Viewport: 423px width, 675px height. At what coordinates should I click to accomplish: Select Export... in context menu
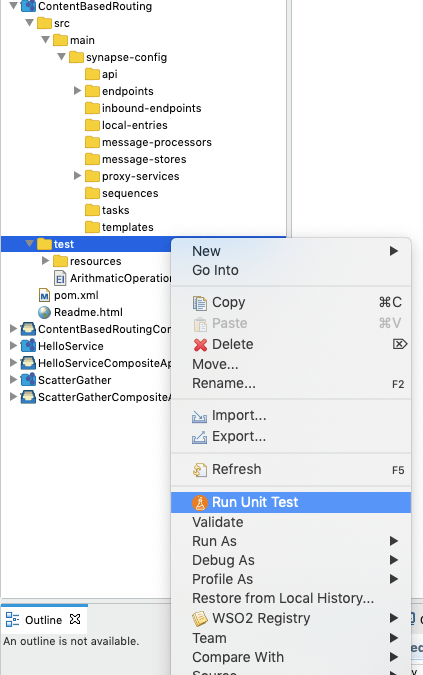coord(291,437)
